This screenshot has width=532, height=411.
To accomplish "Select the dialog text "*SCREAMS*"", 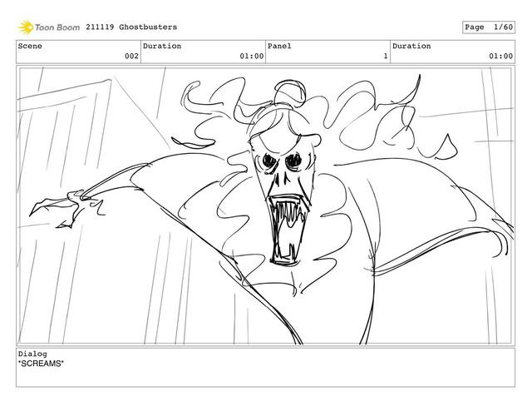I will point(41,364).
